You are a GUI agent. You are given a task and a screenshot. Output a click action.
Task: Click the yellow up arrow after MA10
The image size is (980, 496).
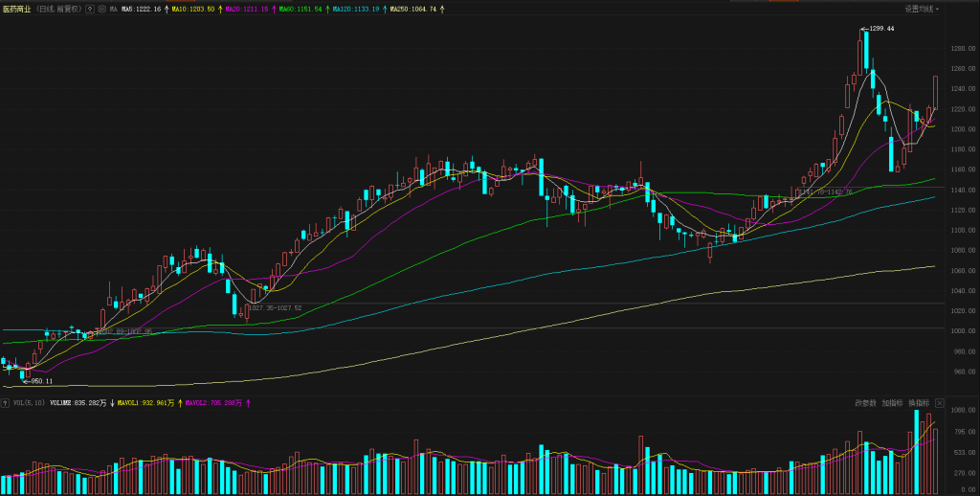219,9
